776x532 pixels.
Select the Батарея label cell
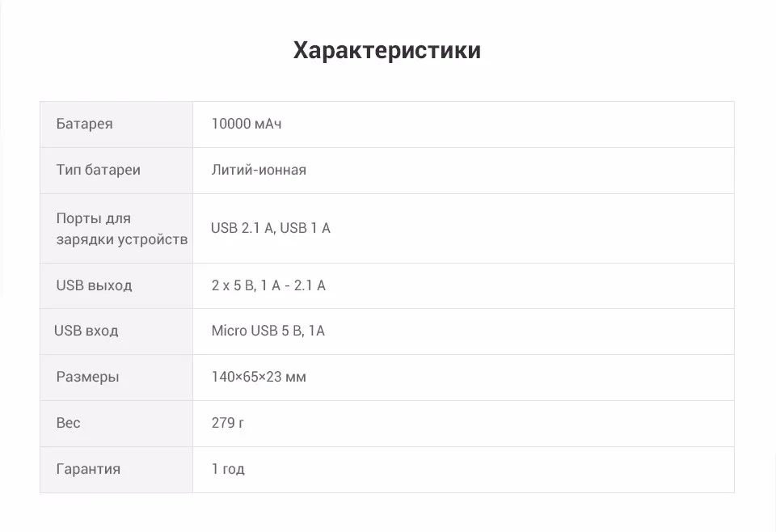[x=116, y=125]
